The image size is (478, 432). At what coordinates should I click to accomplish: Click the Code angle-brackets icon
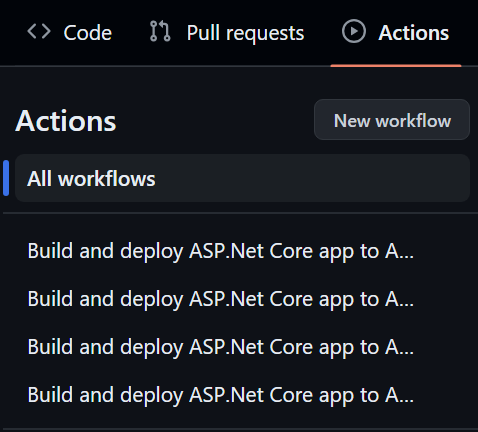(x=39, y=32)
